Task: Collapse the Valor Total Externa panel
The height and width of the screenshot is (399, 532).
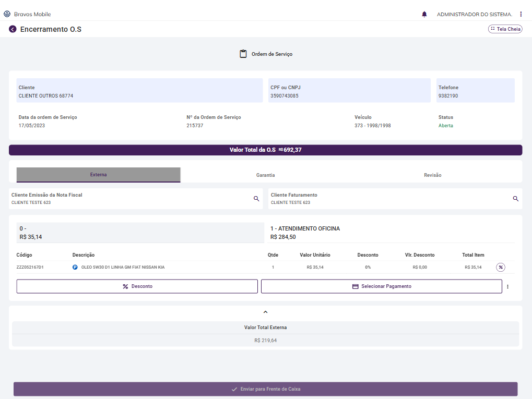Action: pos(265,312)
